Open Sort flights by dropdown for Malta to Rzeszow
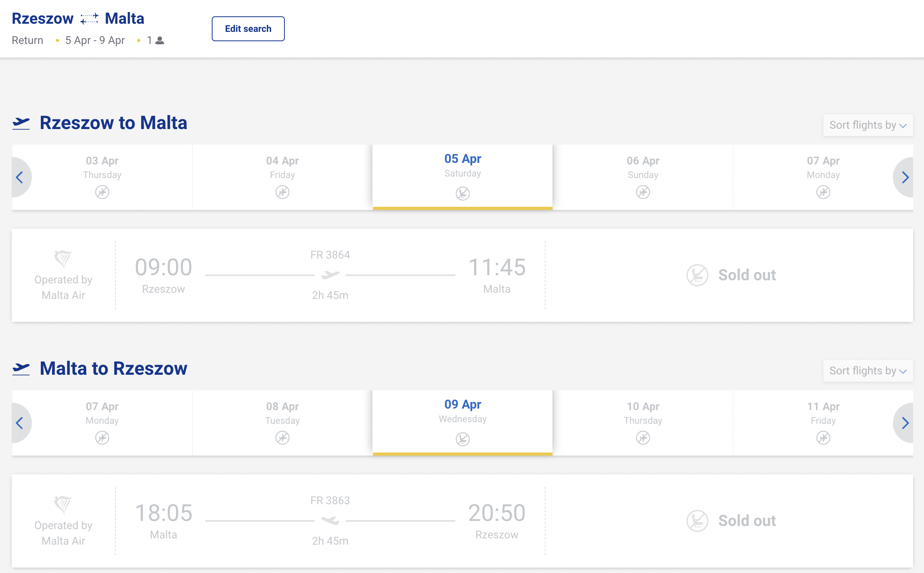 (868, 371)
